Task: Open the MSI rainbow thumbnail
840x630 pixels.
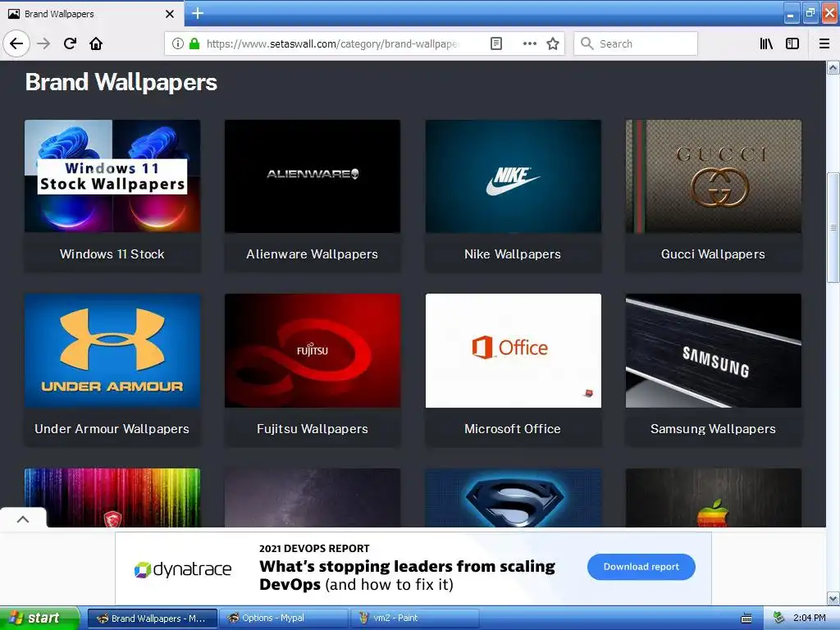Action: [112, 498]
